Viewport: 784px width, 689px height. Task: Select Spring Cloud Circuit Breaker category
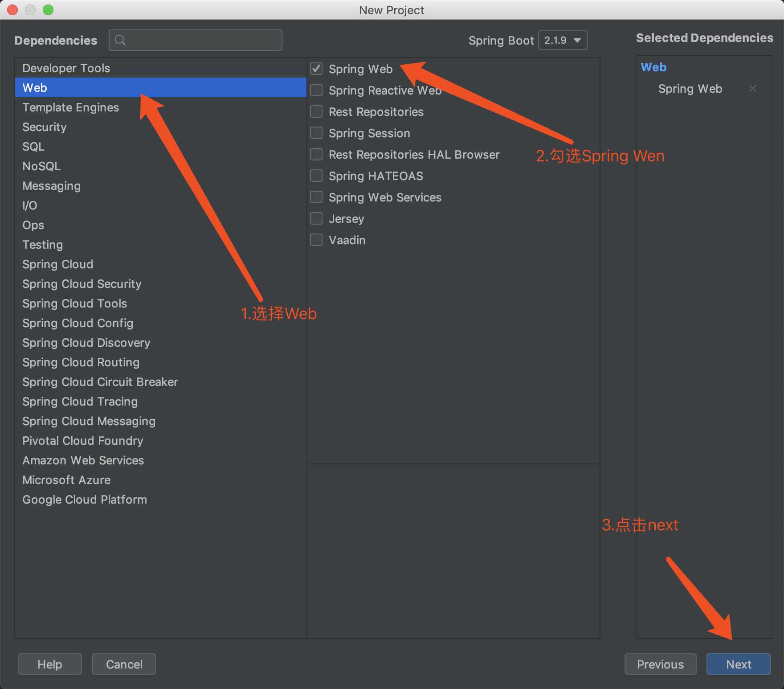160,381
